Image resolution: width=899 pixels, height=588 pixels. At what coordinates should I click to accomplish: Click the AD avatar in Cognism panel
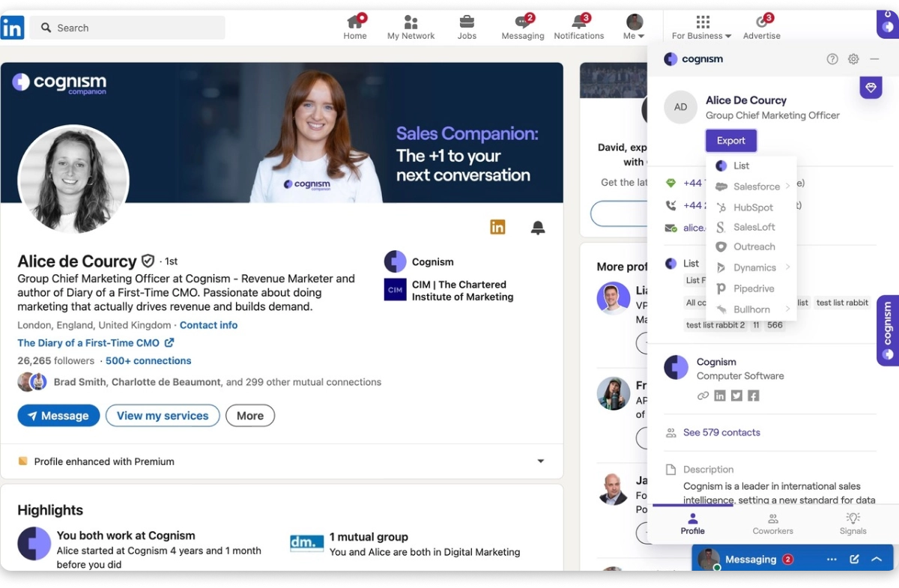(680, 107)
